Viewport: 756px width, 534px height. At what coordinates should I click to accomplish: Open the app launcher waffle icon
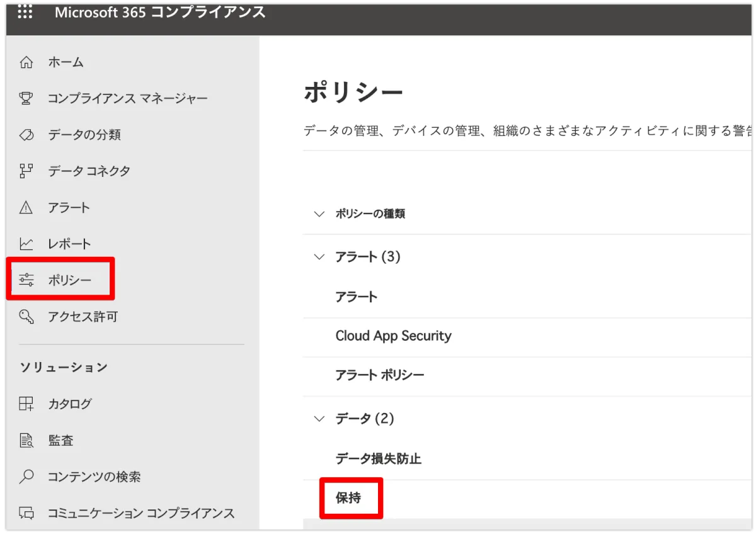click(x=25, y=12)
